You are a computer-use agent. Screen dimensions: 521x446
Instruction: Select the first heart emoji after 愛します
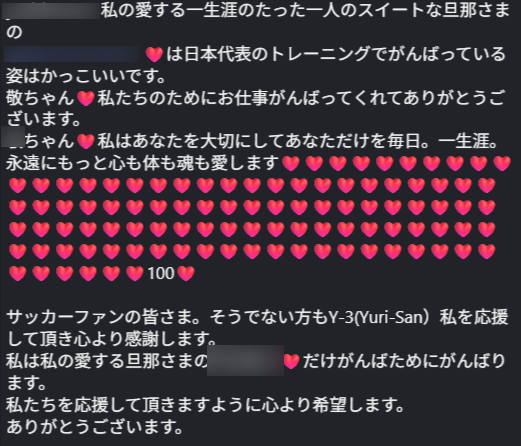291,163
